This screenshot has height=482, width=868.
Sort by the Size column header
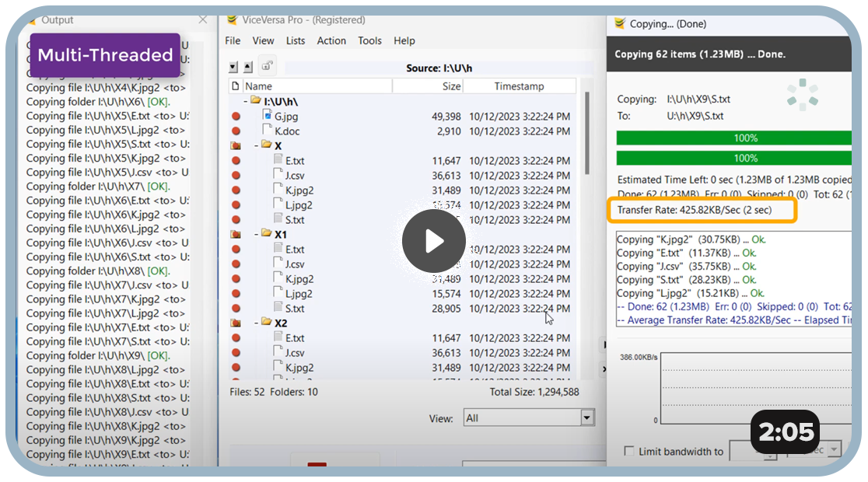click(428, 86)
